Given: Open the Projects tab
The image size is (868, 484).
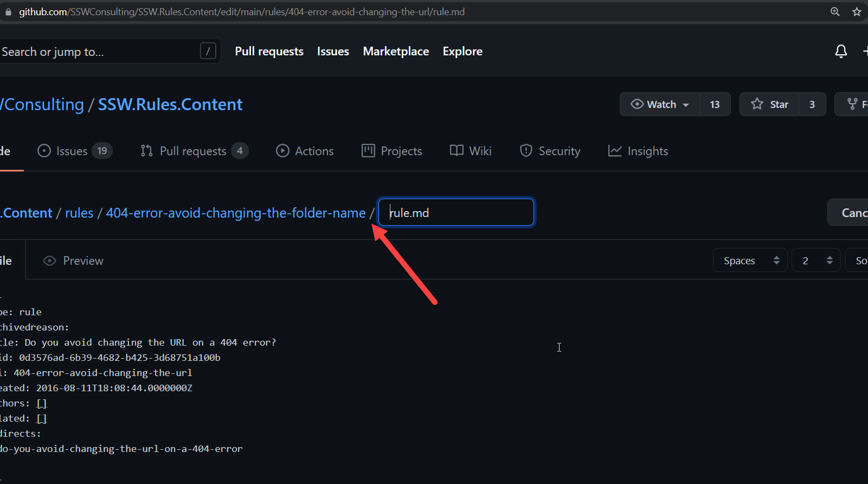Looking at the screenshot, I should (391, 151).
